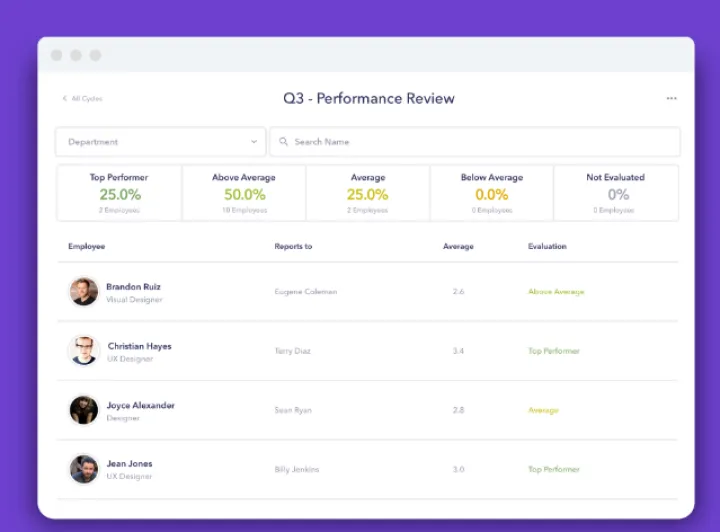This screenshot has width=720, height=532.
Task: Open the Department dropdown
Action: 160,142
